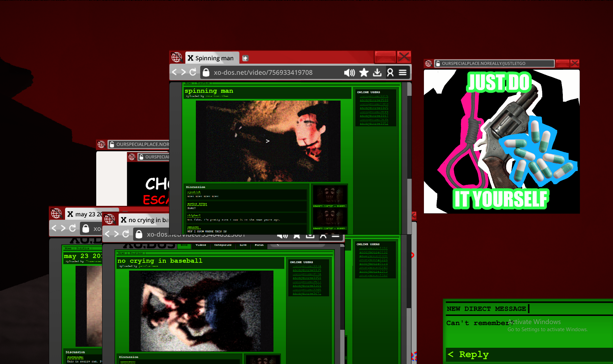Open the Videos nav item on xo-dos
613x364 pixels.
click(x=201, y=245)
